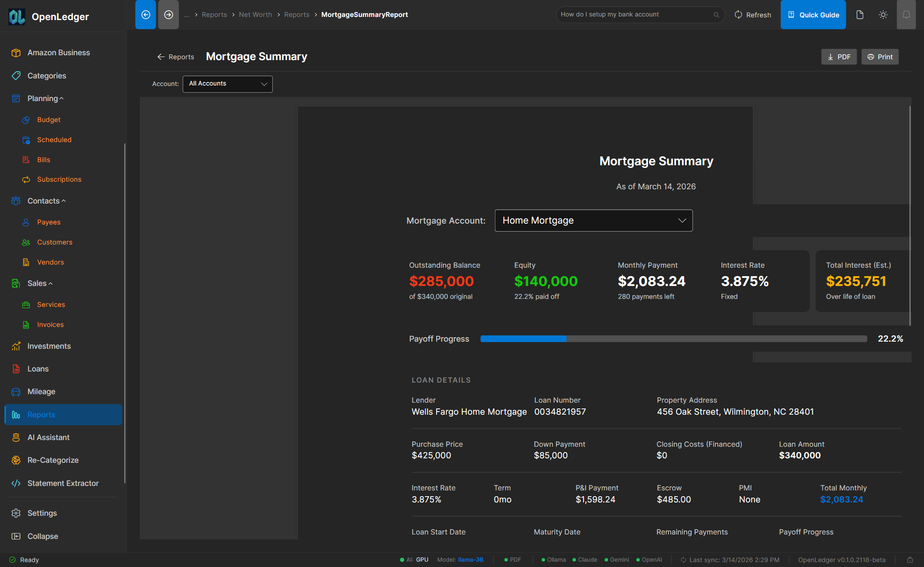Download the report as PDF
Screen dimensions: 924x567
click(x=839, y=57)
